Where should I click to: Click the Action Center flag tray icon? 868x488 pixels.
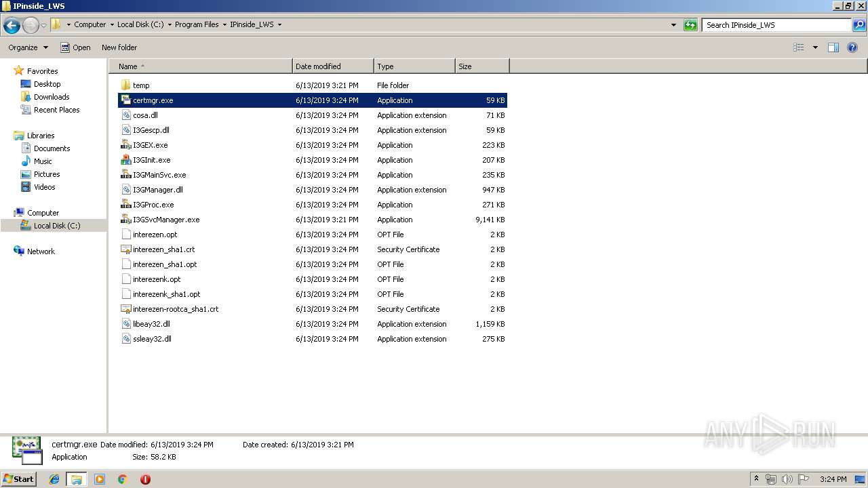click(804, 479)
